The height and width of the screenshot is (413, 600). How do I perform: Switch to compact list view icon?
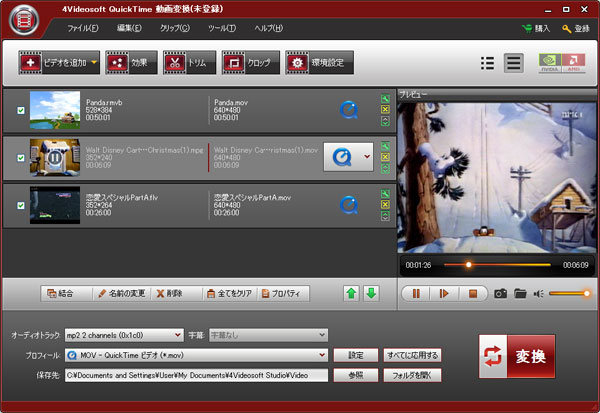coord(487,63)
